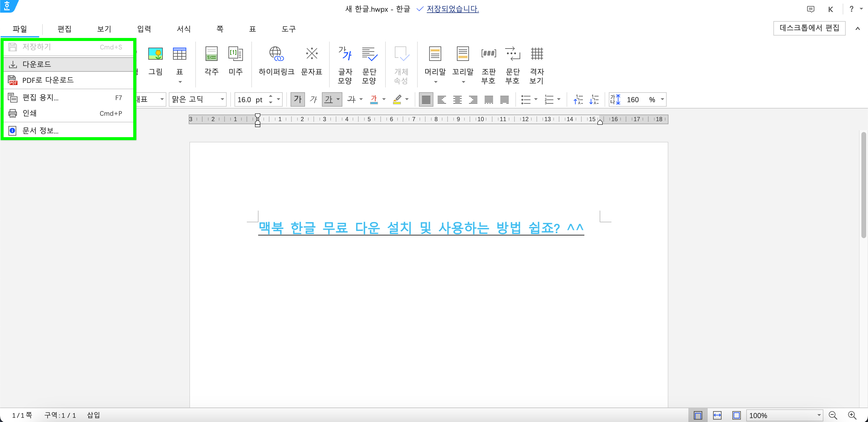The image size is (868, 422).
Task: Click the 데스크톱에서 편집 button
Action: [x=809, y=28]
